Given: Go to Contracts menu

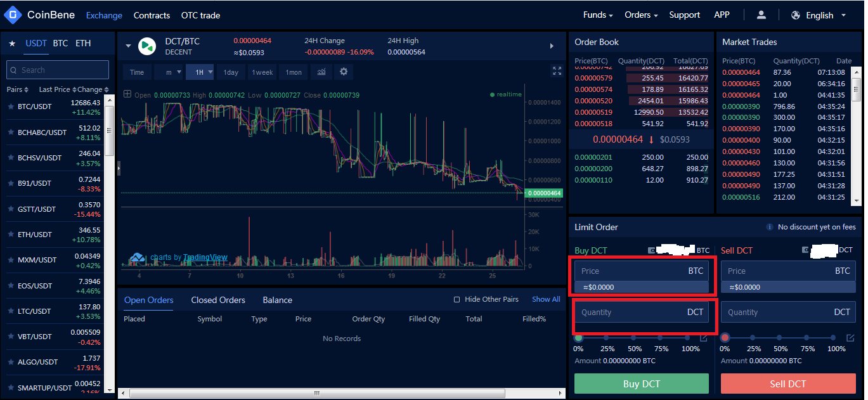Looking at the screenshot, I should click(x=152, y=15).
